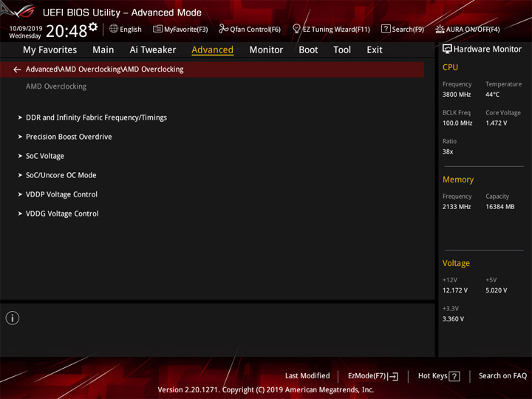Click the EzMode exit arrow icon
This screenshot has height=399, width=532.
tap(393, 376)
